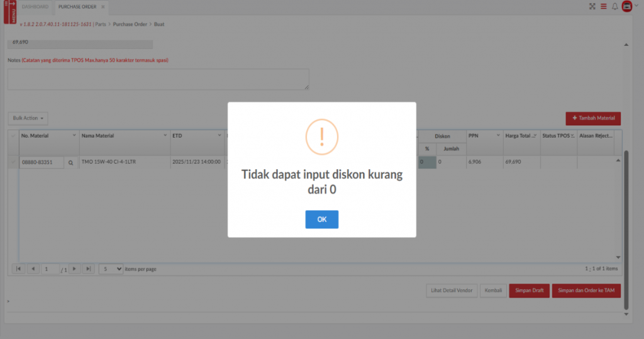Click OK to dismiss the discount warning
The image size is (644, 339).
point(321,220)
